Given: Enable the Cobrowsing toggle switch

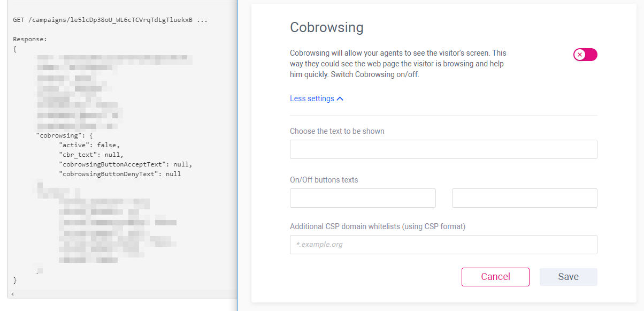Looking at the screenshot, I should coord(585,54).
